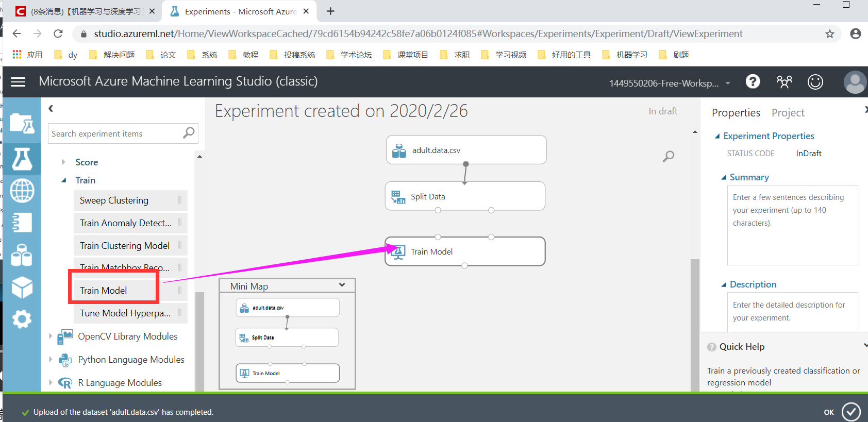
Task: Click the feedback smiley icon
Action: point(815,81)
